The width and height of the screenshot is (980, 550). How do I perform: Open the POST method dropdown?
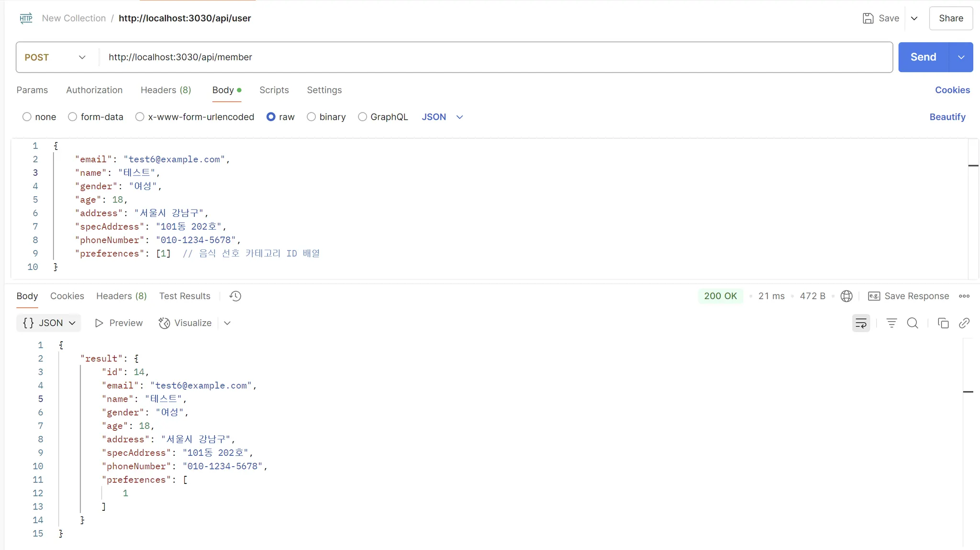point(56,57)
